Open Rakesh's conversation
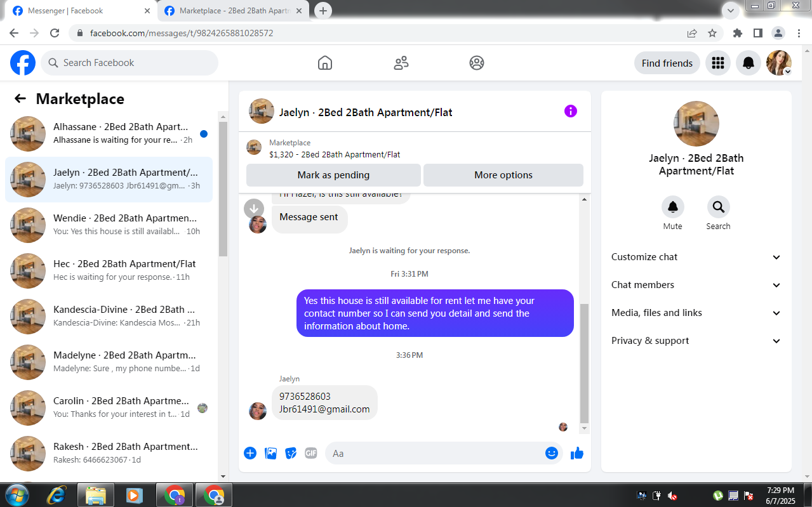 coord(109,454)
